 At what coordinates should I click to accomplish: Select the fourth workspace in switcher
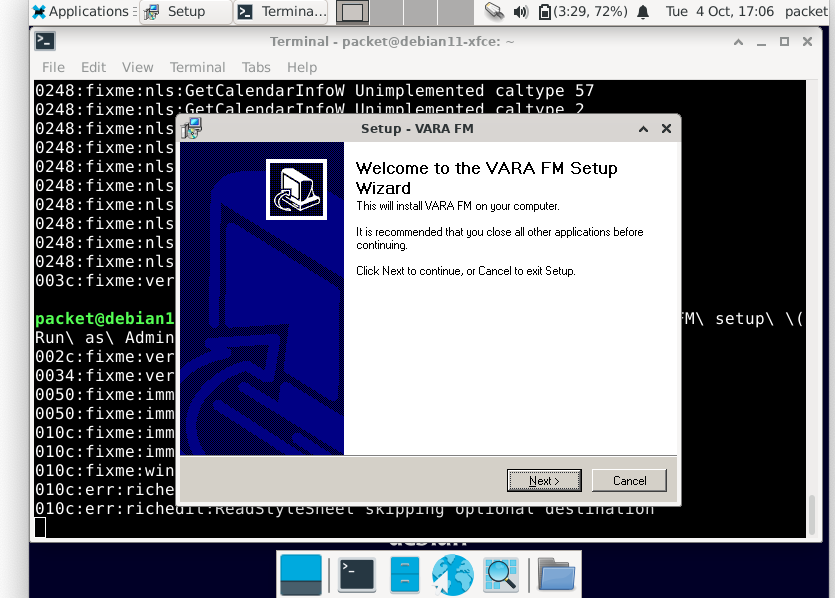tap(455, 12)
